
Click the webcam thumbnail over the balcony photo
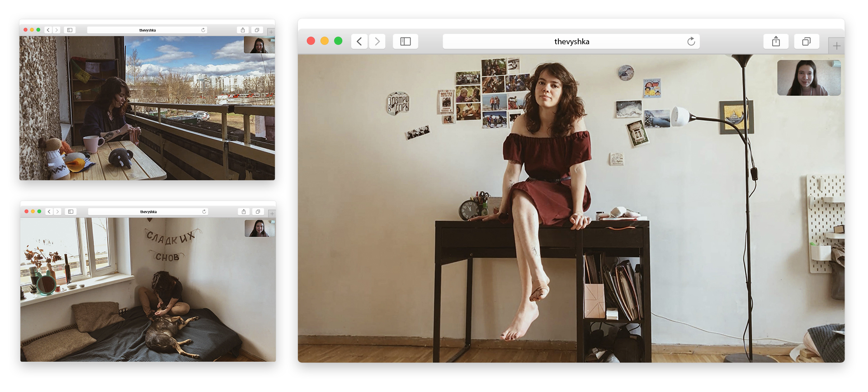coord(259,45)
